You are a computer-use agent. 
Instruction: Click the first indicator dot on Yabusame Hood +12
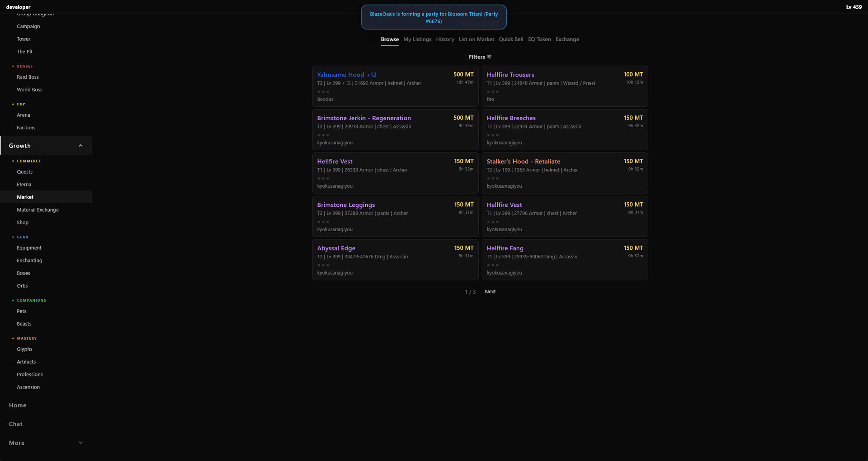pyautogui.click(x=318, y=91)
